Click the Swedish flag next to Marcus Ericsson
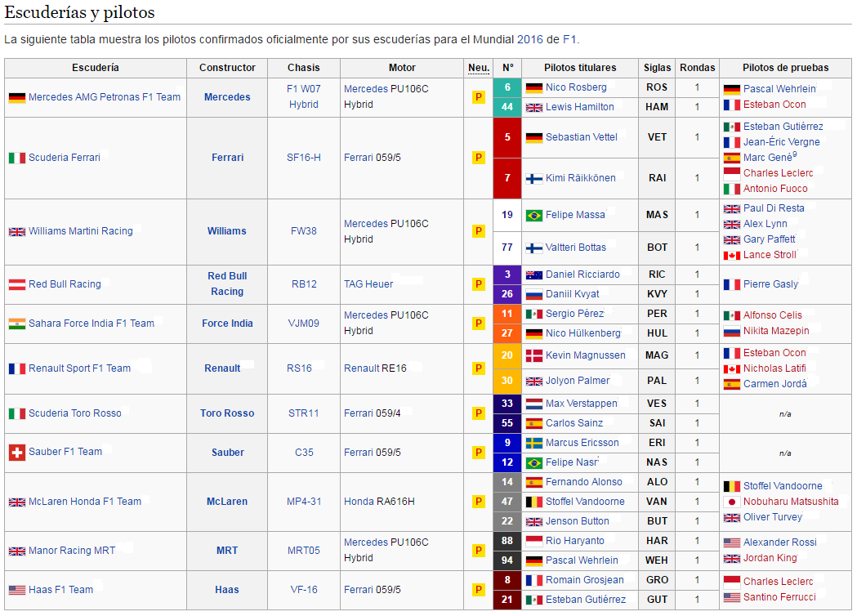 point(534,444)
